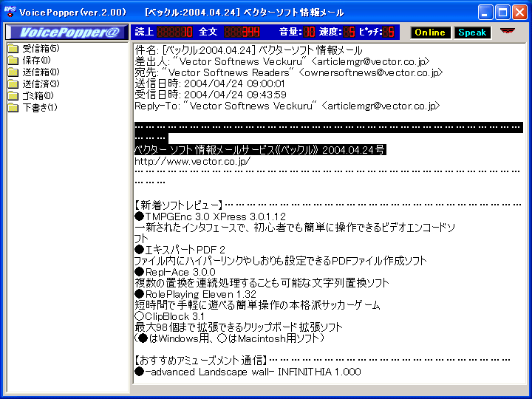The width and height of the screenshot is (532, 399).
Task: Click the 読上 counter display
Action: pos(174,32)
